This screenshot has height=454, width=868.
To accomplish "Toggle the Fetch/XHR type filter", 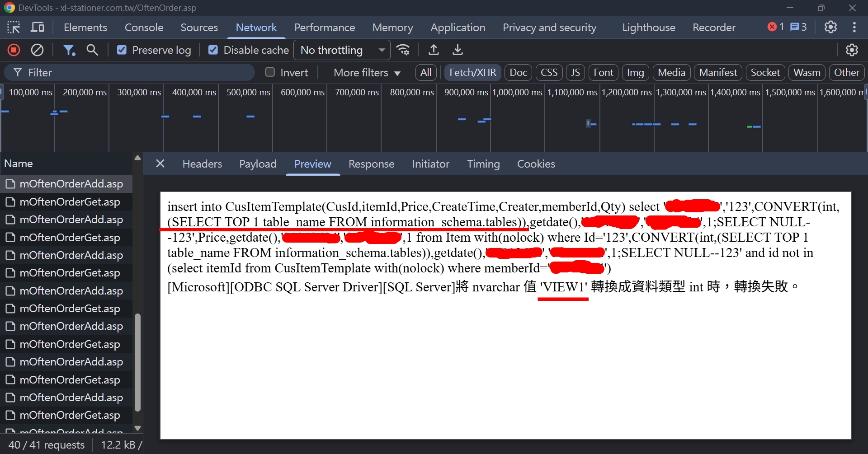I will pos(472,72).
